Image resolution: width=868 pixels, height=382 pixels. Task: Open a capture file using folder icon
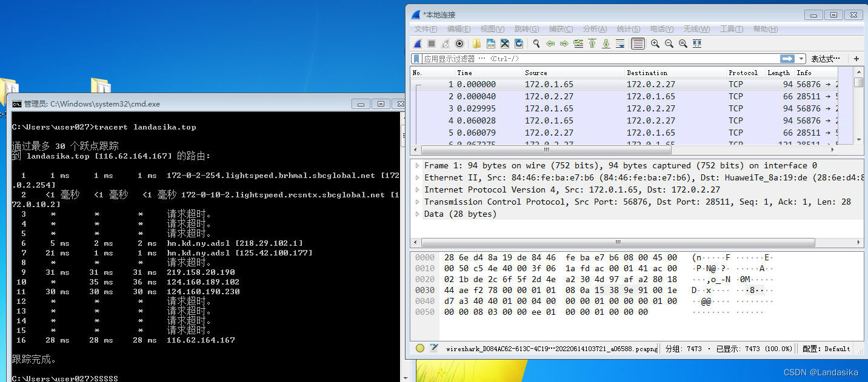(x=477, y=44)
